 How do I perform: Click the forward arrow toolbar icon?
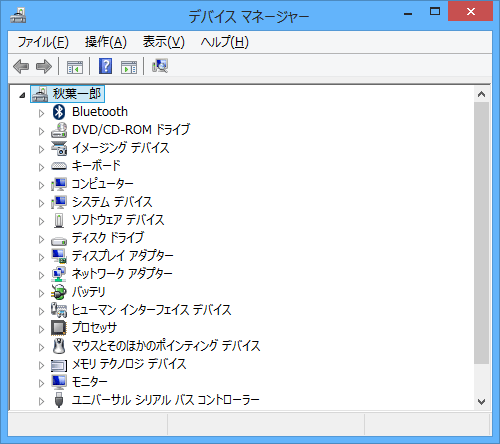pos(44,66)
